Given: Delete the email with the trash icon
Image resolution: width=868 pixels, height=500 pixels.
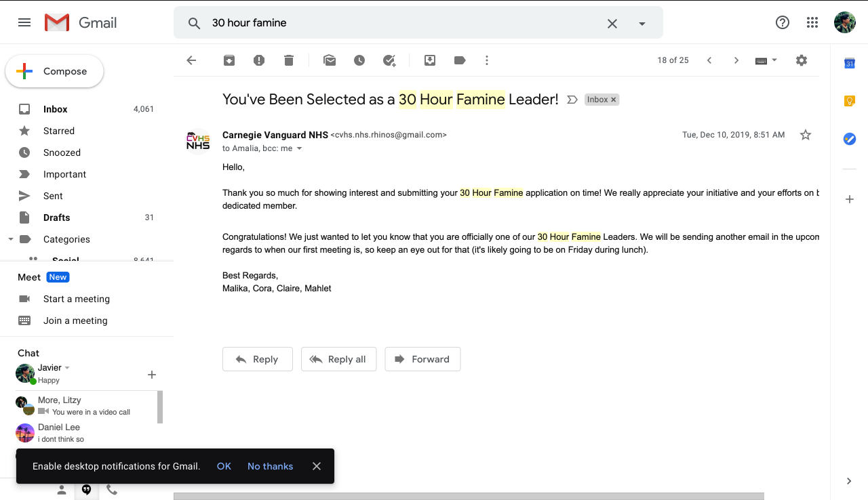Looking at the screenshot, I should pyautogui.click(x=289, y=60).
